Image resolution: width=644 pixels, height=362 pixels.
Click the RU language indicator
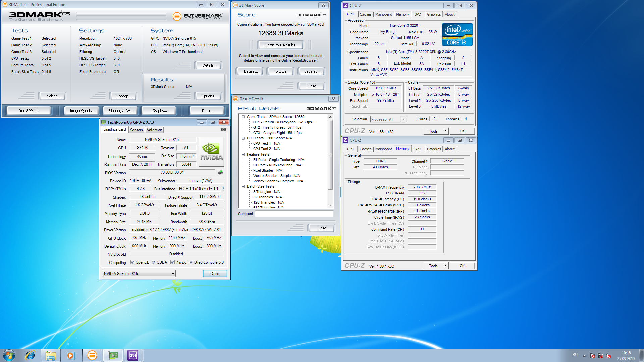coord(575,355)
